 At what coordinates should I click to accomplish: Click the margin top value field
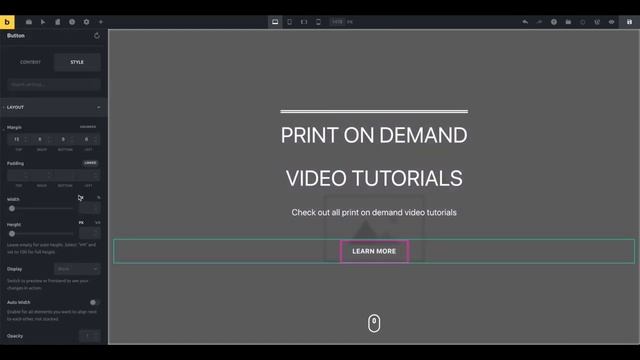click(19, 140)
